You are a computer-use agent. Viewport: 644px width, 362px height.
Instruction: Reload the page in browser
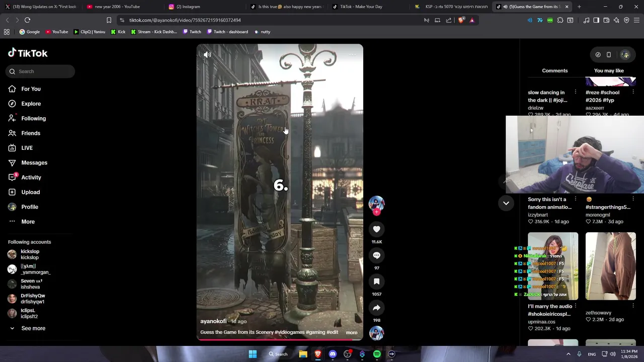(27, 20)
